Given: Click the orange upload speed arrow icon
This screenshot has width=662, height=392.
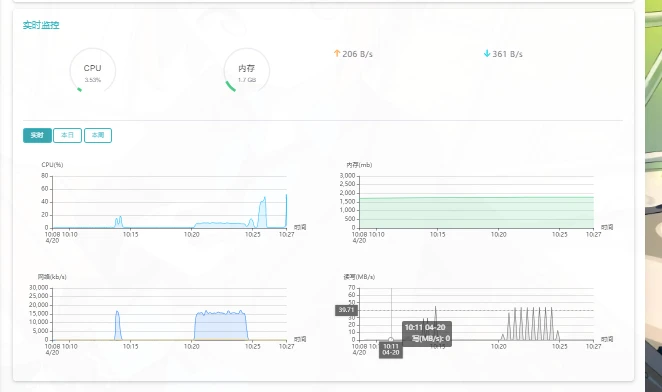Looking at the screenshot, I should click(337, 53).
